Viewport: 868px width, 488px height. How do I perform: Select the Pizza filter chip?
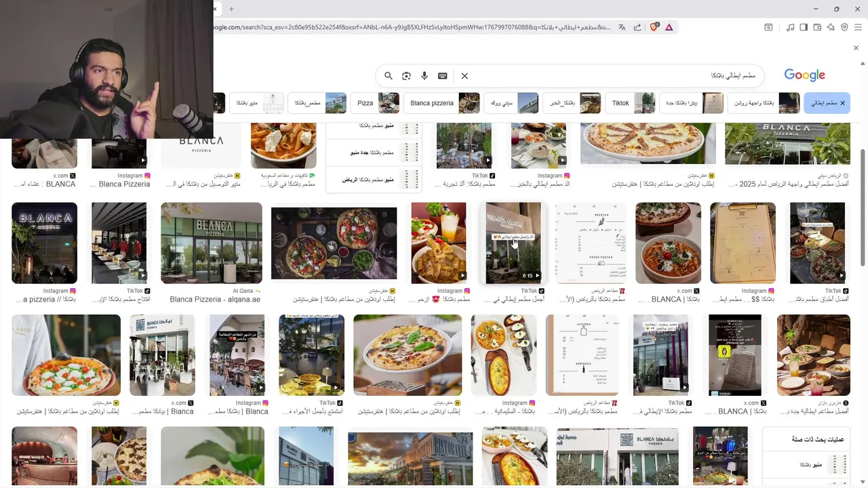click(375, 103)
